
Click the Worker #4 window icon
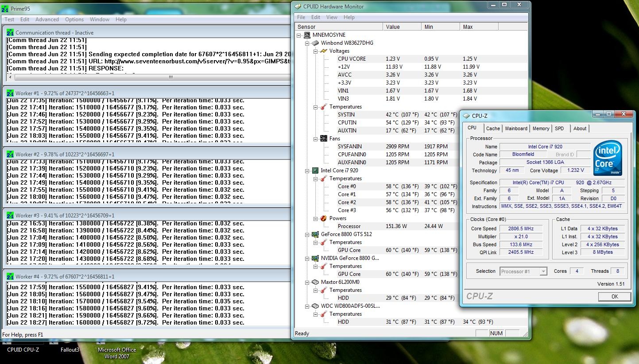10,276
